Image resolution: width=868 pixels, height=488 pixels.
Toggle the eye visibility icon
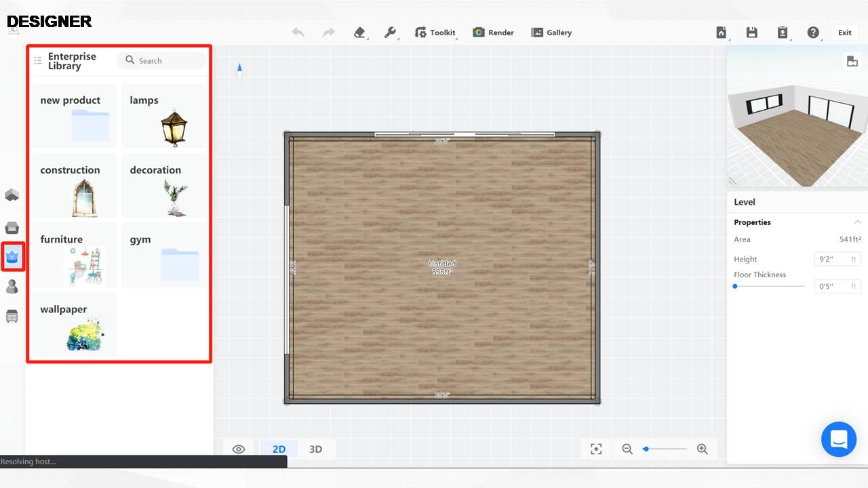tap(239, 449)
